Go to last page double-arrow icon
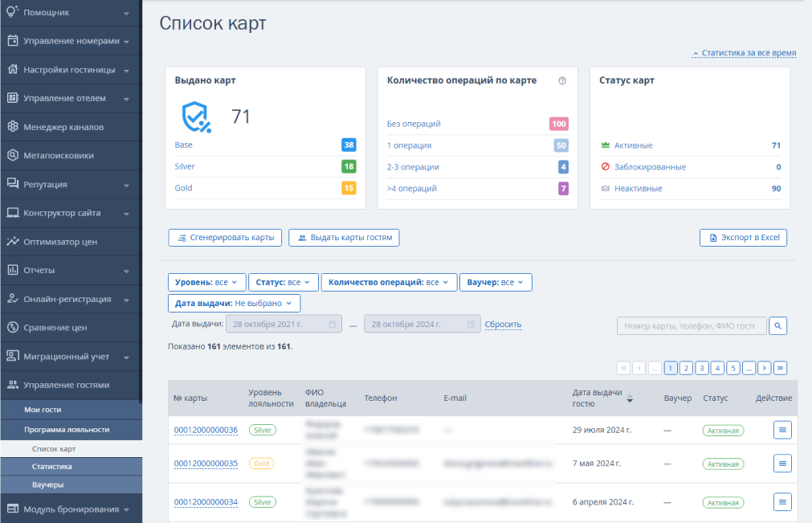The image size is (812, 523). coord(781,368)
